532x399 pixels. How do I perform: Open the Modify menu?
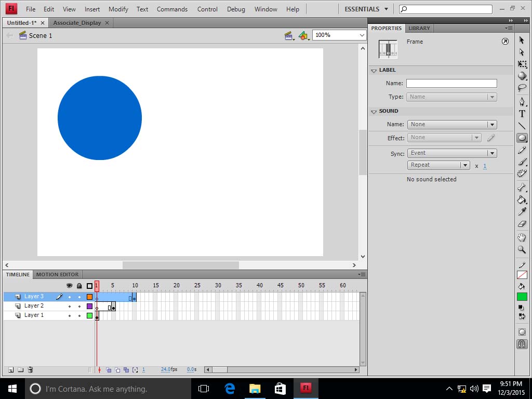tap(118, 9)
